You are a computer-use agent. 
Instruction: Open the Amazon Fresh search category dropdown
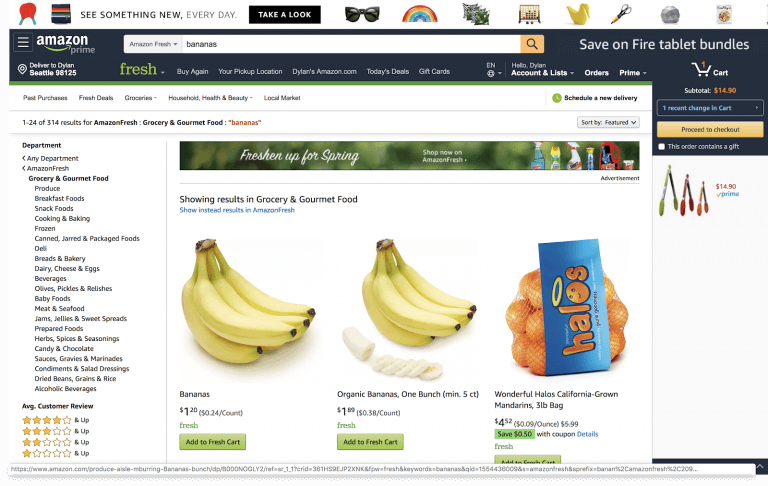tap(153, 44)
